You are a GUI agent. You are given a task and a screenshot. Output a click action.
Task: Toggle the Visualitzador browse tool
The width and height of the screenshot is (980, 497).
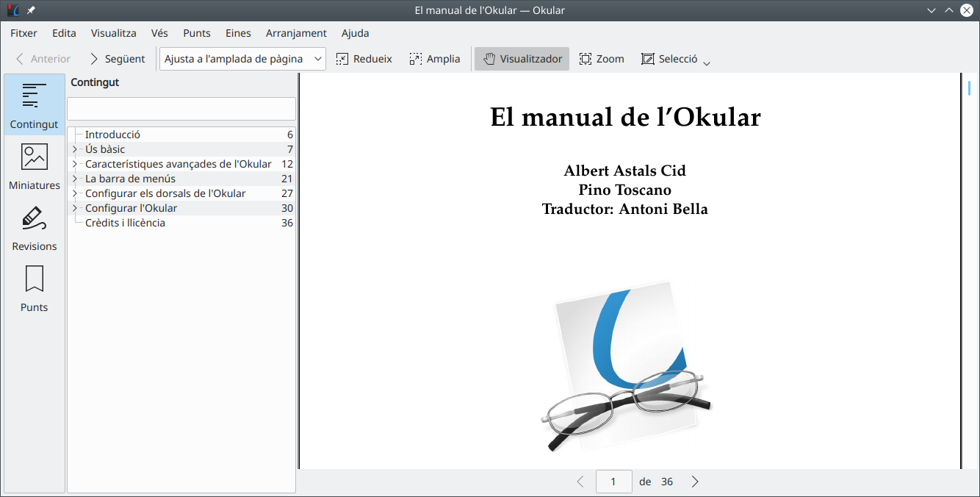[522, 59]
